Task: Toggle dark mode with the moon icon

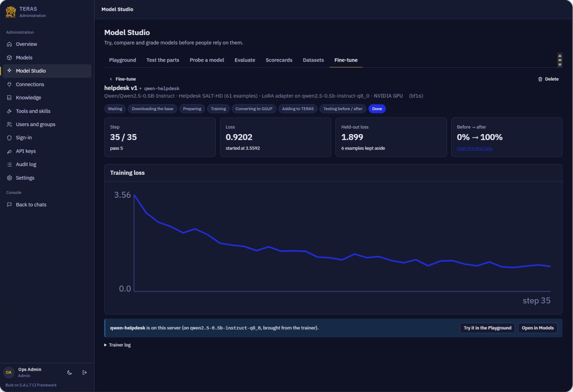Action: (70, 372)
